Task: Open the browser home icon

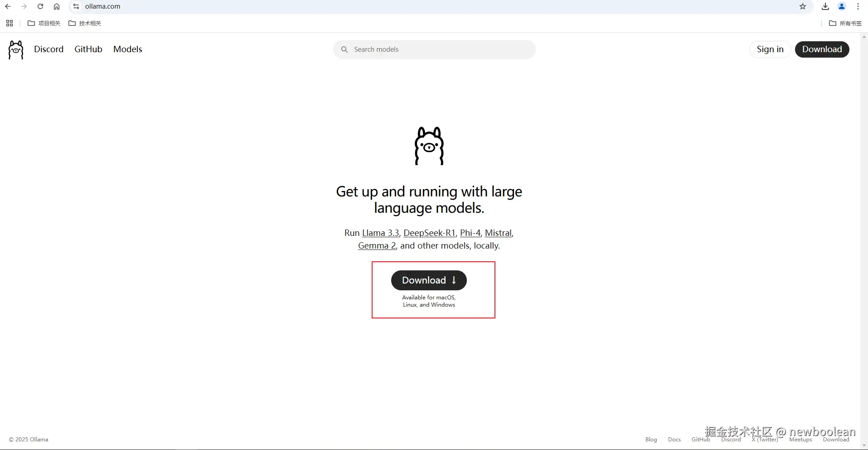Action: point(57,6)
